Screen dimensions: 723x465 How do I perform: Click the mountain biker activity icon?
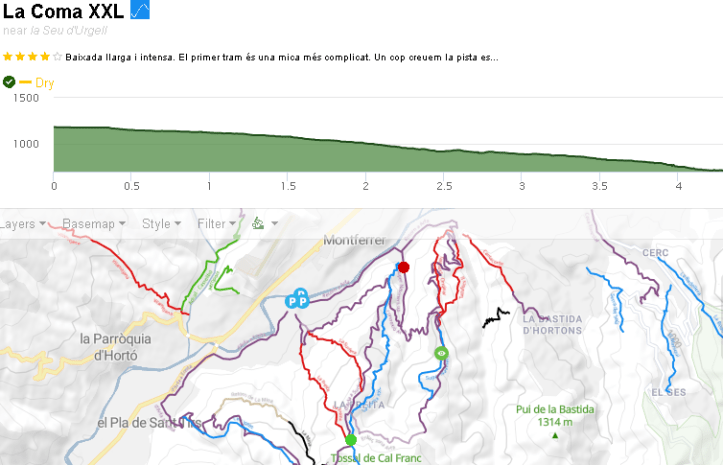pos(257,223)
